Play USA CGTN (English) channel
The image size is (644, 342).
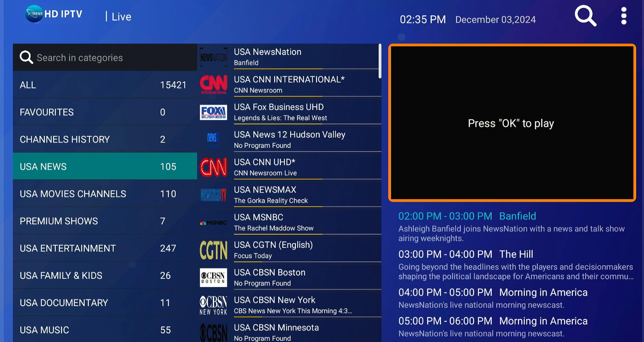pos(289,250)
